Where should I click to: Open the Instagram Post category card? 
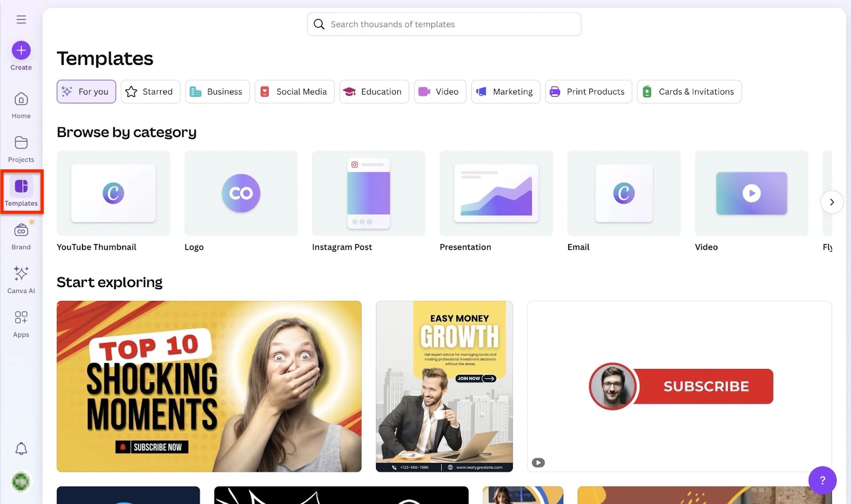369,194
